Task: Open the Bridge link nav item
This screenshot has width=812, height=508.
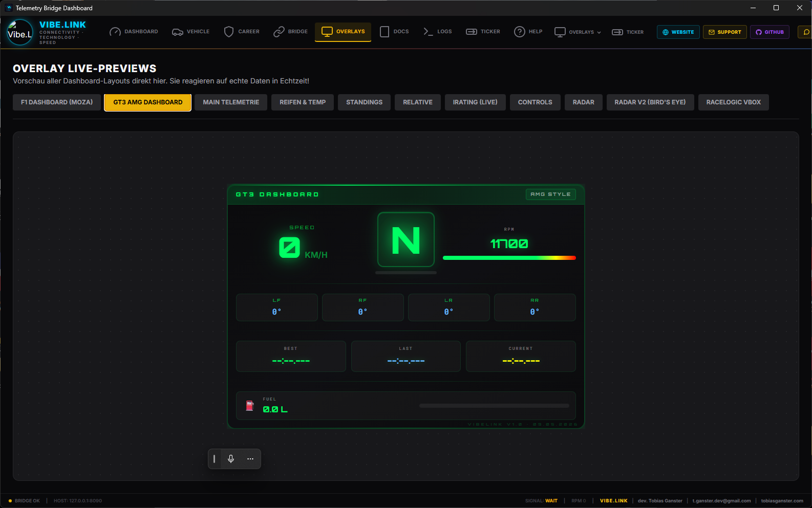Action: point(291,32)
